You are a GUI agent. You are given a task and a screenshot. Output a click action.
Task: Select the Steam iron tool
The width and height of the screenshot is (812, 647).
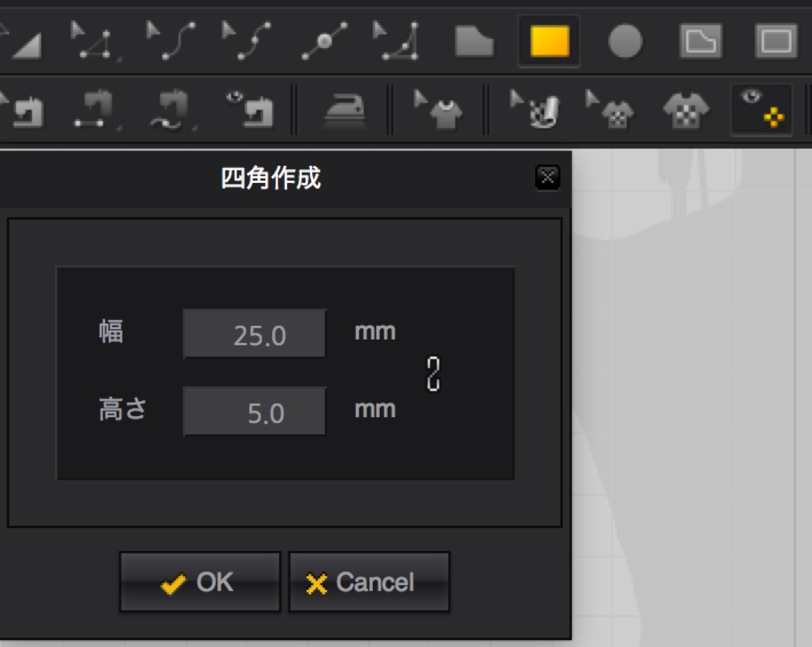344,109
